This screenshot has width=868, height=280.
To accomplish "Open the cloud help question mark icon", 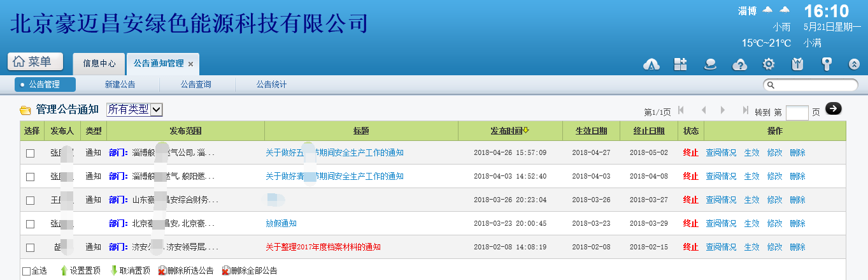I will pos(739,64).
